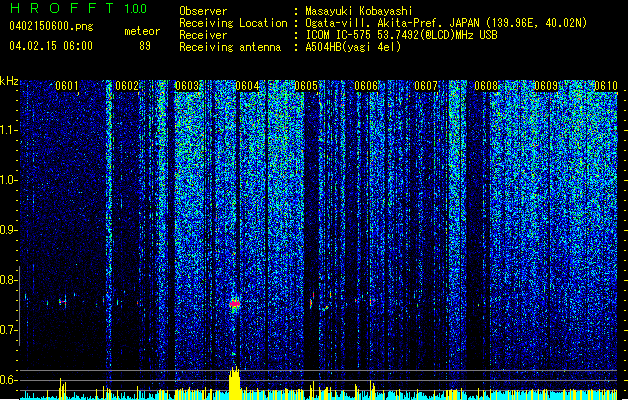Click the Receiver field label

tap(203, 35)
